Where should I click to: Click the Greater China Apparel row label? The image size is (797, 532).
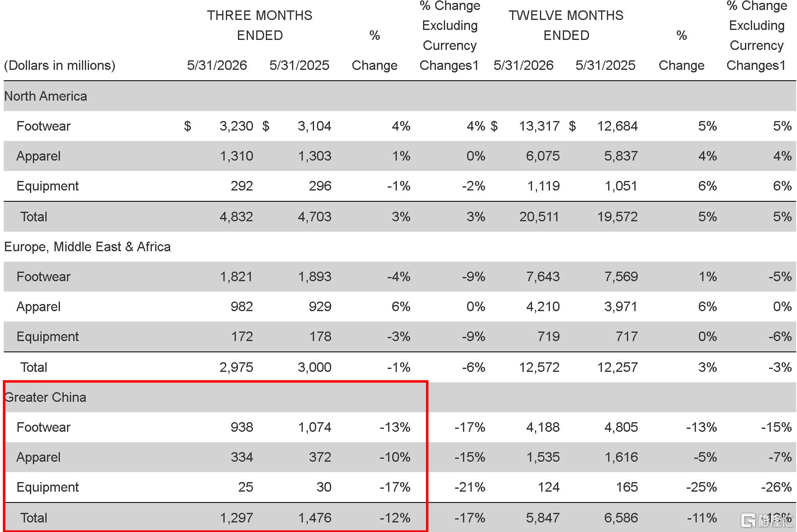38,457
